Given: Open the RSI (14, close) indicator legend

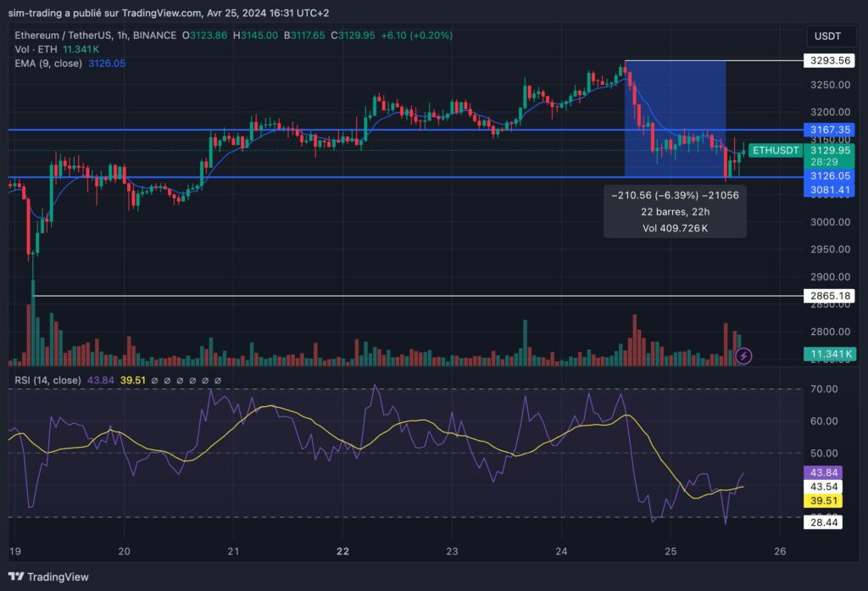Looking at the screenshot, I should point(47,380).
